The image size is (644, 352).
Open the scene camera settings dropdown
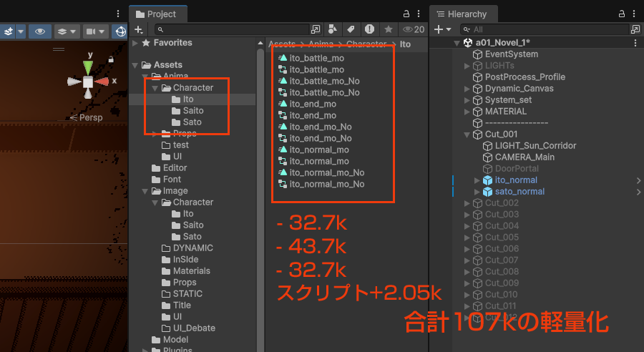[95, 31]
